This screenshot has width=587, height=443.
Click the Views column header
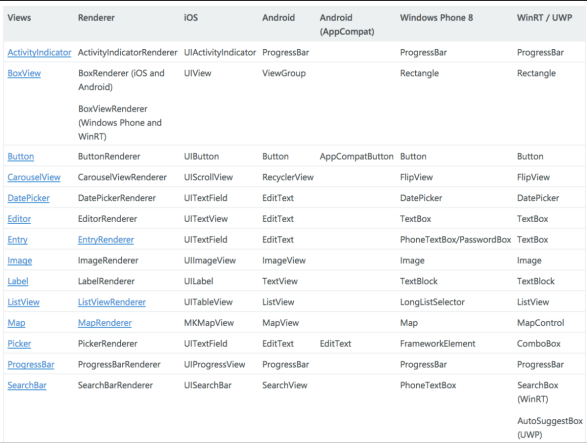tap(19, 18)
